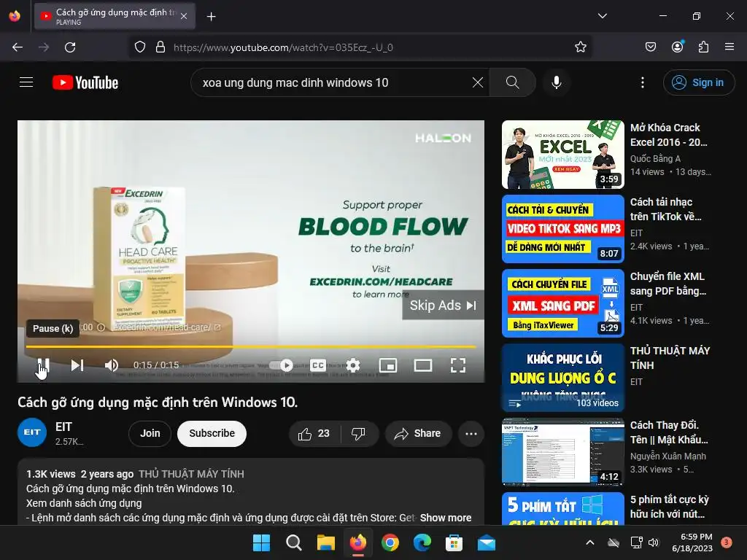Open File Explorer from taskbar
This screenshot has width=747, height=560.
[x=326, y=542]
